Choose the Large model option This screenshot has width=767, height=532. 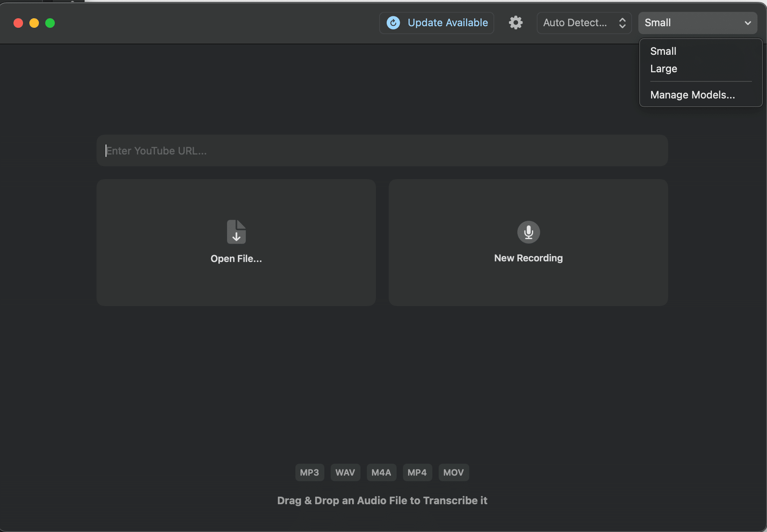coord(663,69)
